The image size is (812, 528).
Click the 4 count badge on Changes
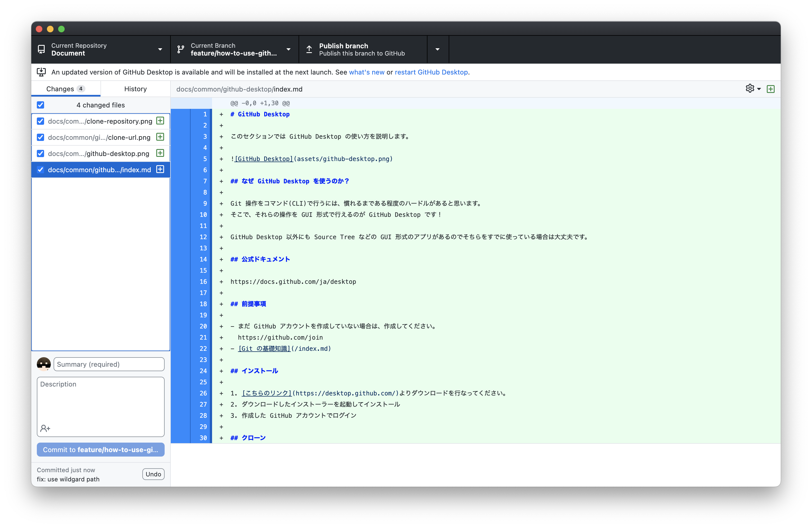tap(81, 89)
